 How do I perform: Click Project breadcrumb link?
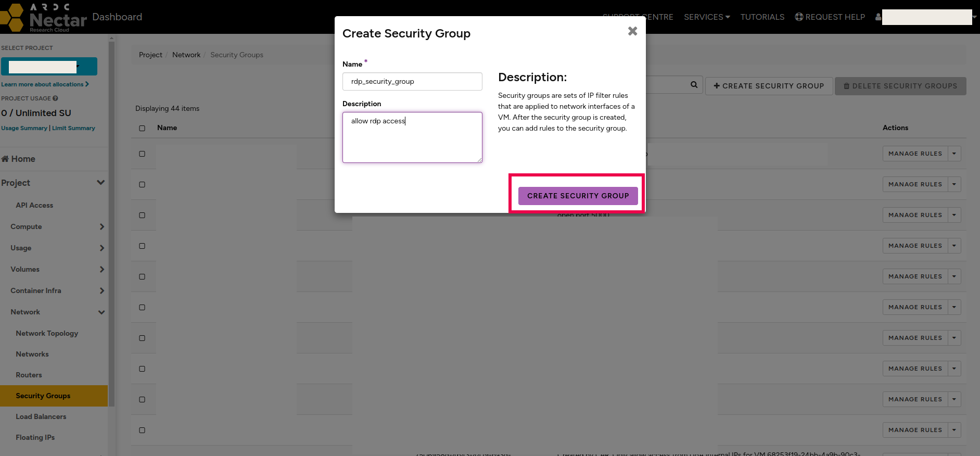[150, 55]
